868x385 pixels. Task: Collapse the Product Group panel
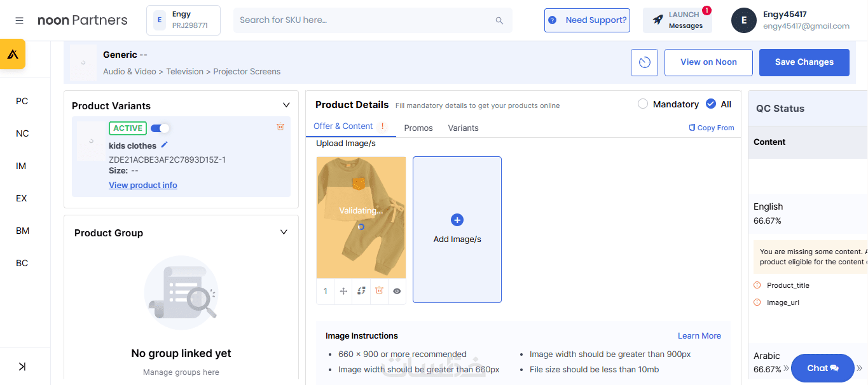coord(284,233)
